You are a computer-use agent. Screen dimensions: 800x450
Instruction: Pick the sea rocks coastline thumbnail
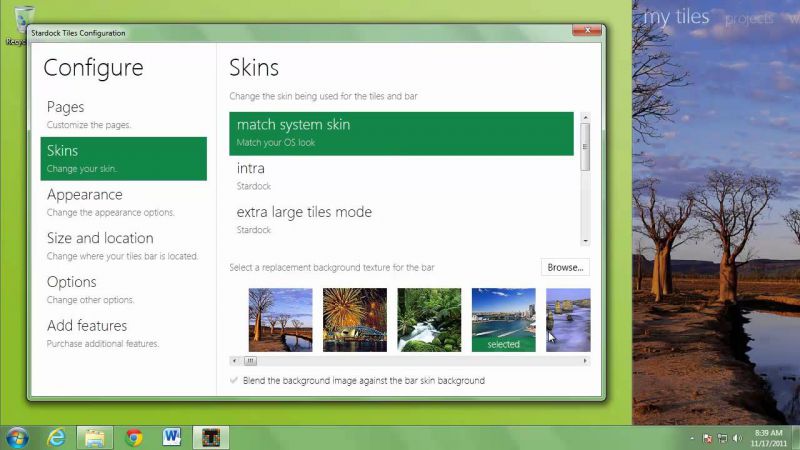[x=568, y=320]
